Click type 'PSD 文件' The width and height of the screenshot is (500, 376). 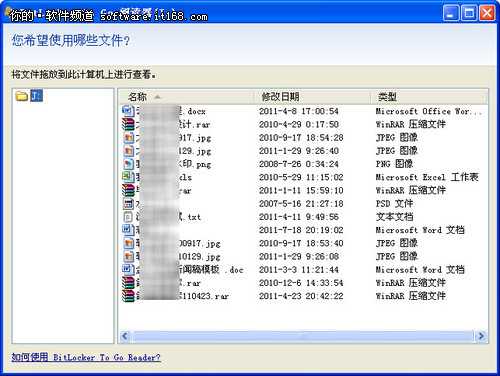[394, 203]
